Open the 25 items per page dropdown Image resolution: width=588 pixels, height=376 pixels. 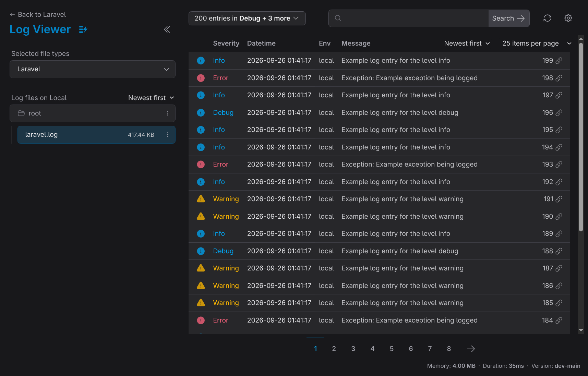[x=537, y=44]
